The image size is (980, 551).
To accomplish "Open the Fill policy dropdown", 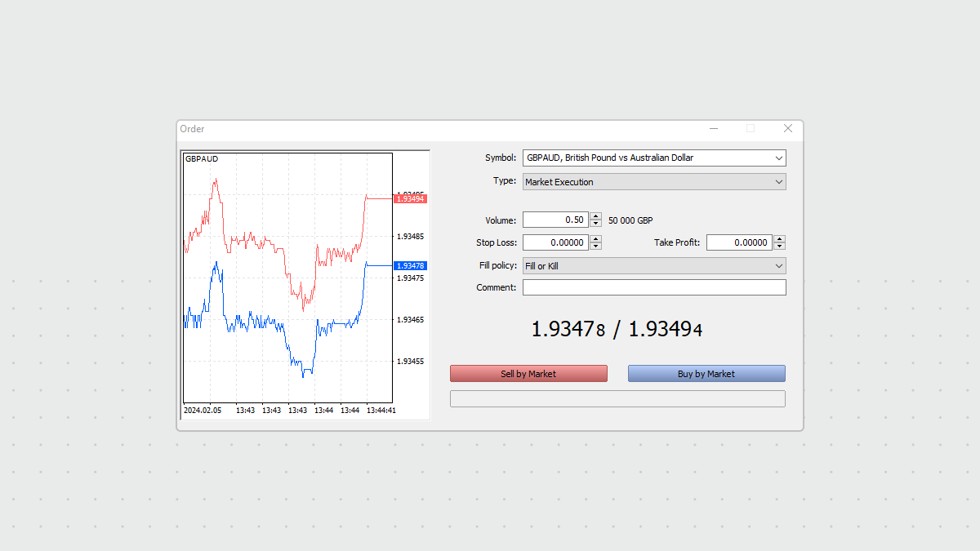I will point(653,266).
